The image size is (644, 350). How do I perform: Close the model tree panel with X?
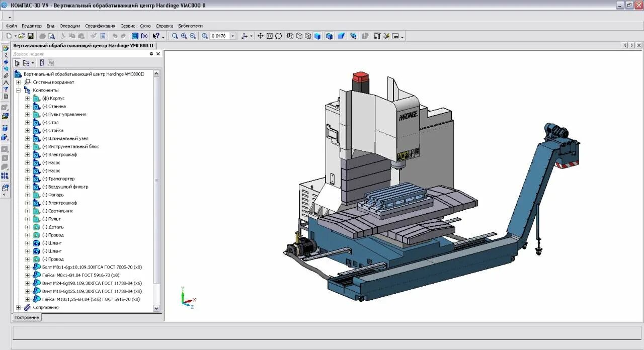coord(158,54)
